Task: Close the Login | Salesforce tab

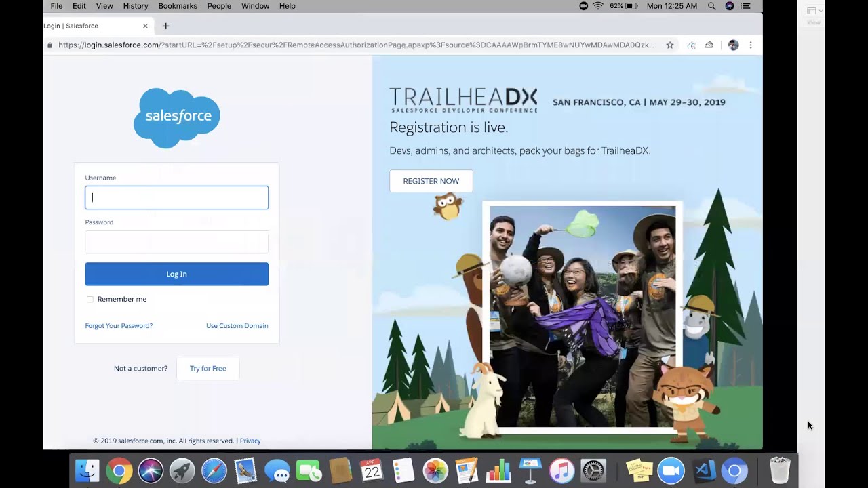Action: [x=145, y=26]
